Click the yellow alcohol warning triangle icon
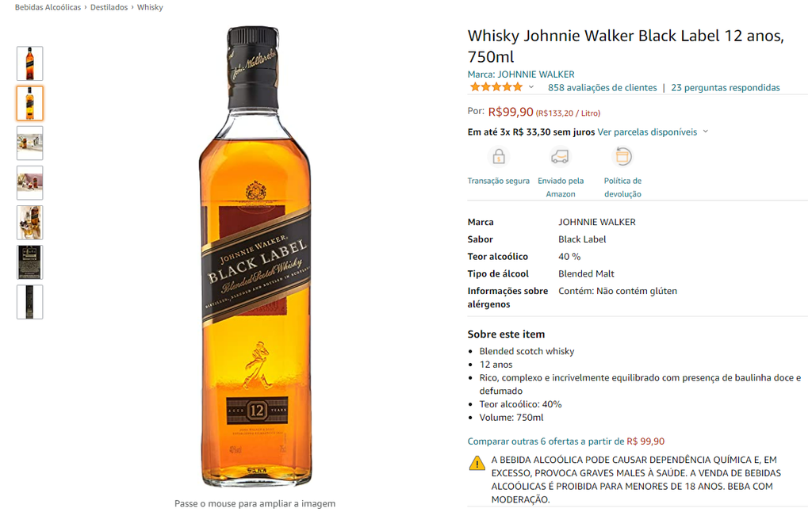The image size is (812, 512). 477,463
